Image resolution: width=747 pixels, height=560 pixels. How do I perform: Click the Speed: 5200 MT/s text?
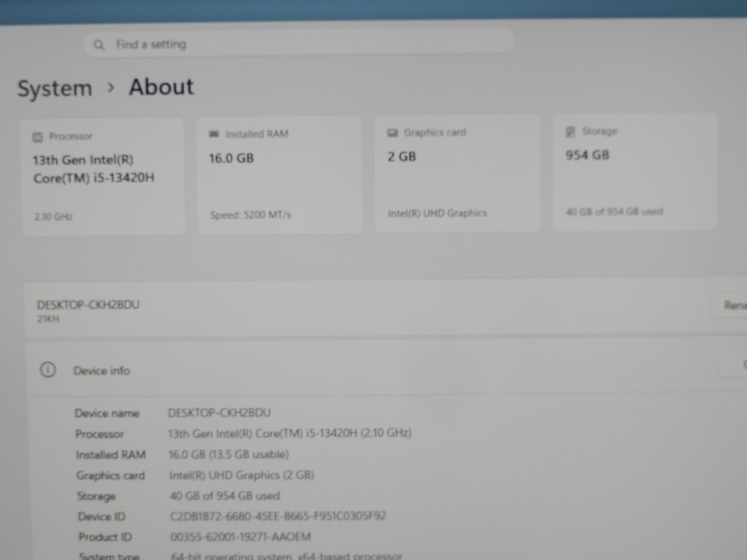pyautogui.click(x=250, y=215)
